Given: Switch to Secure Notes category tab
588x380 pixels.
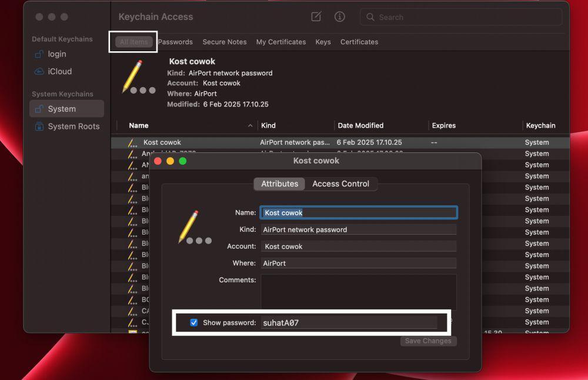Looking at the screenshot, I should [x=225, y=42].
